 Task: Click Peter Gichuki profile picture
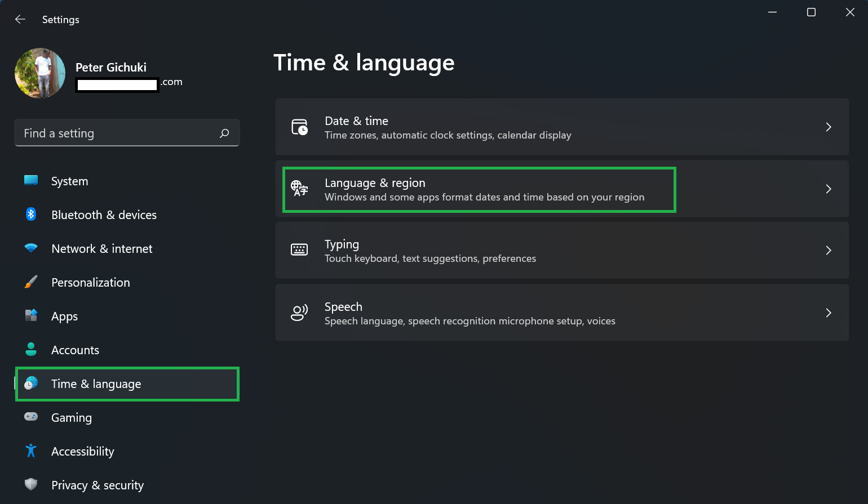tap(40, 73)
